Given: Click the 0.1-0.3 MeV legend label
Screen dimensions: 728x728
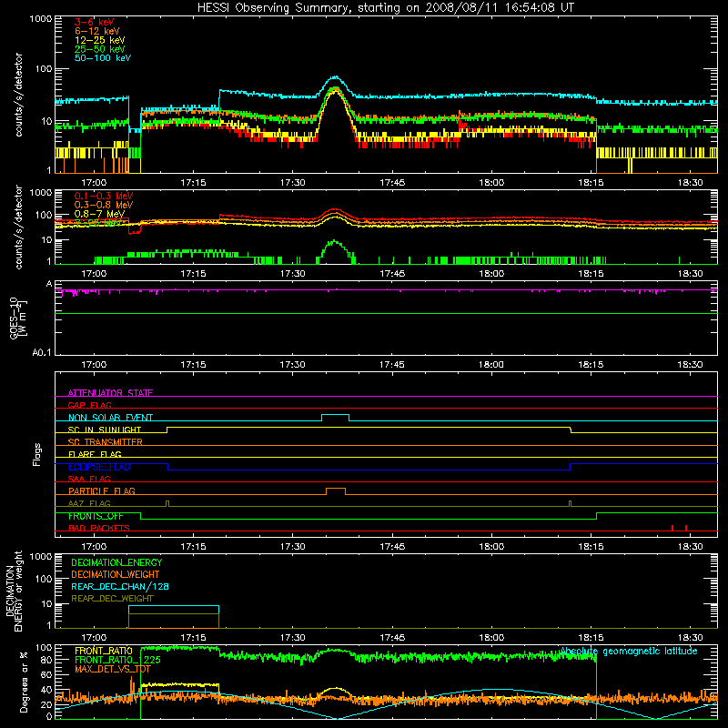Looking at the screenshot, I should click(x=104, y=196).
